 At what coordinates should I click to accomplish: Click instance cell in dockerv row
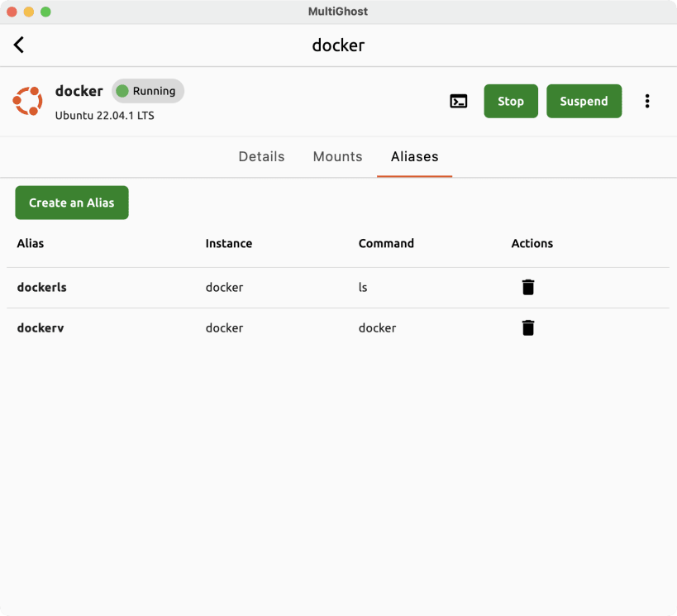pos(224,328)
